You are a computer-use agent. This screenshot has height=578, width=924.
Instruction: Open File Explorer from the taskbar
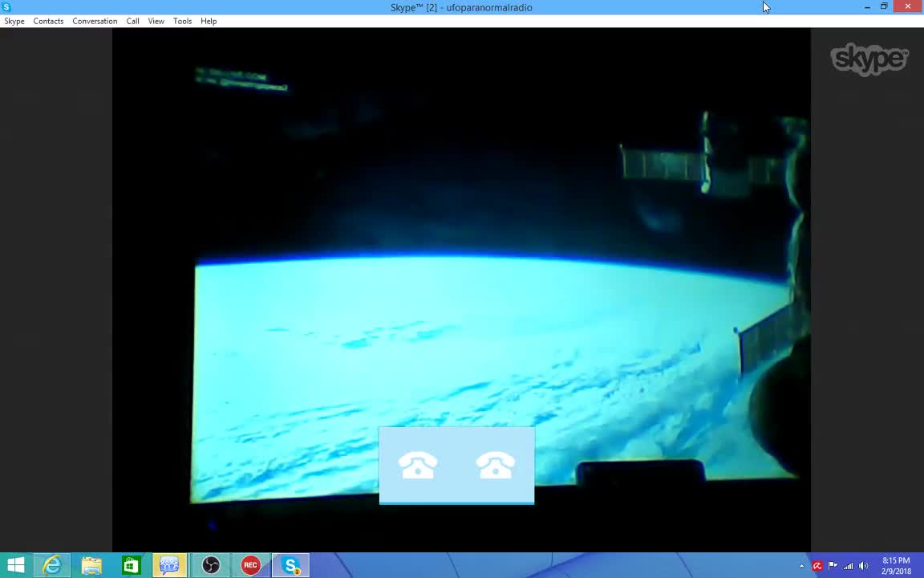coord(91,566)
